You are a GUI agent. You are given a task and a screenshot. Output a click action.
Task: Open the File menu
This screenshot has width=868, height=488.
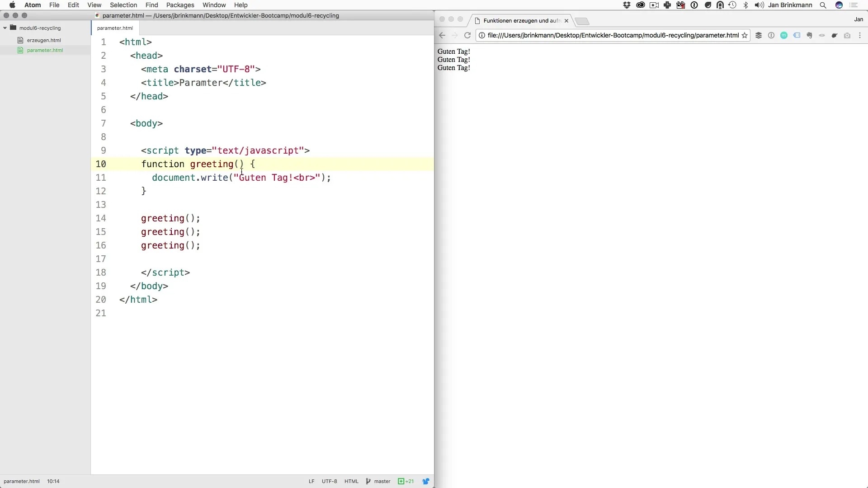point(54,5)
